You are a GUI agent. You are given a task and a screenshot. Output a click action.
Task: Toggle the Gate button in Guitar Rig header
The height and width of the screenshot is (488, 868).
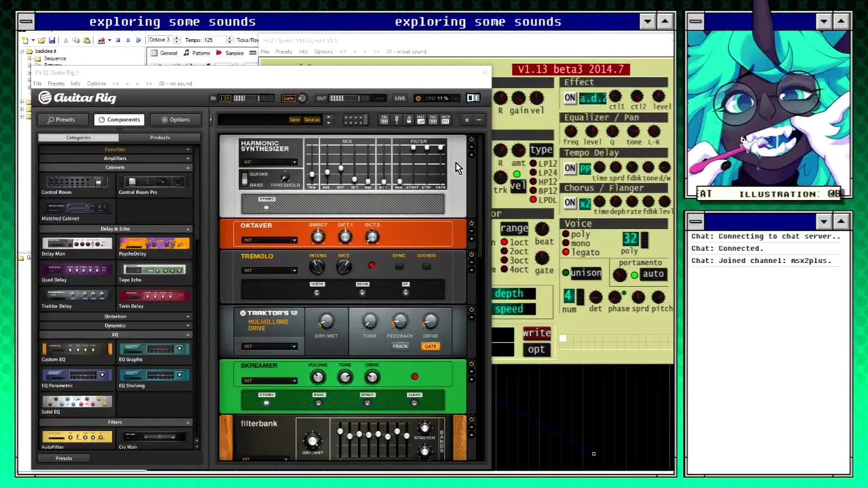(289, 98)
